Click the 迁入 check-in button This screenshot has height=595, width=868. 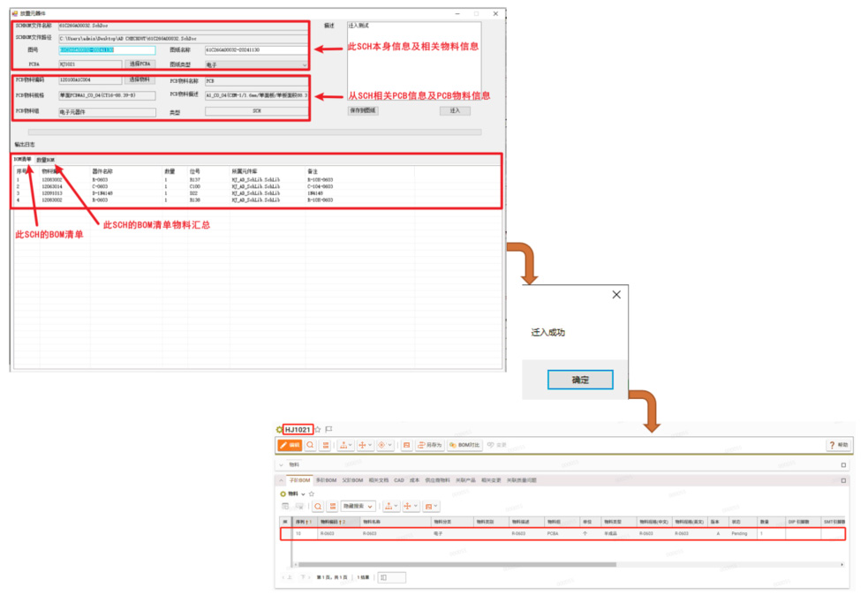(455, 110)
